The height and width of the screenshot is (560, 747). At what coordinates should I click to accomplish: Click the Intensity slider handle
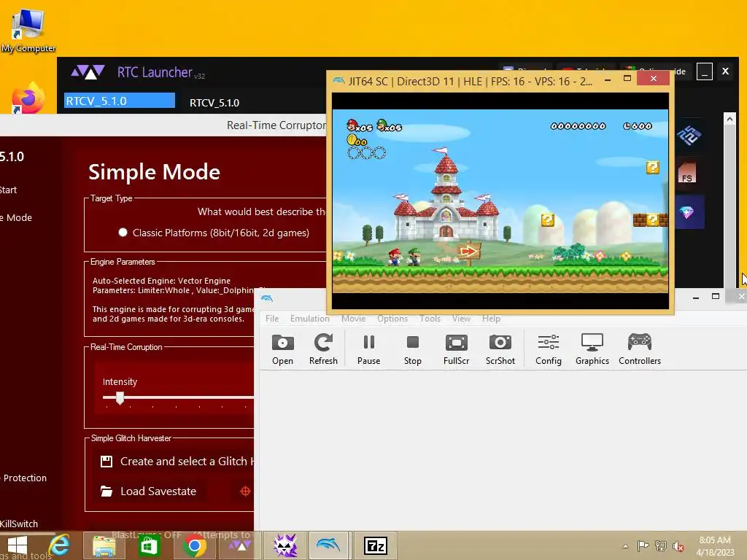120,397
